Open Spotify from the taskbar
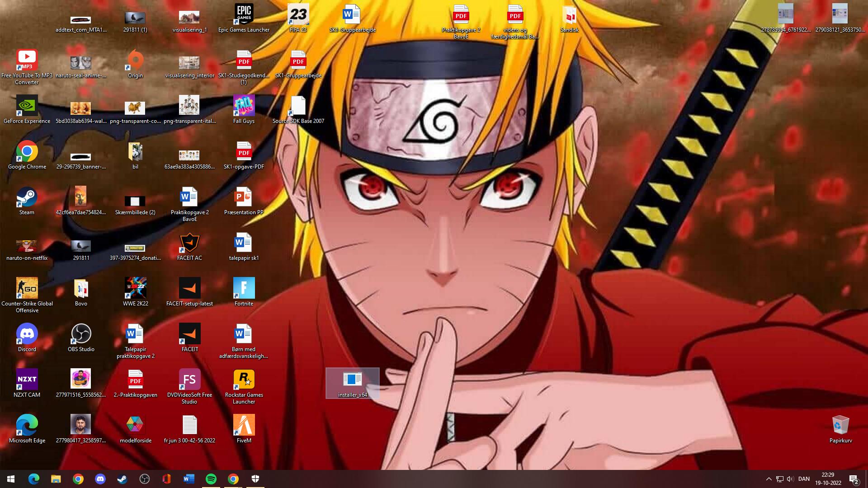 [211, 479]
